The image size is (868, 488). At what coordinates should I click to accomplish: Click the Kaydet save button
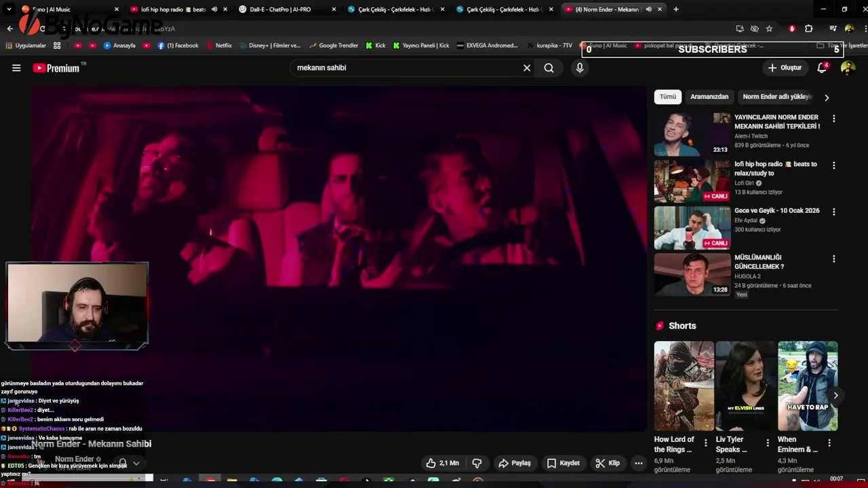(564, 463)
